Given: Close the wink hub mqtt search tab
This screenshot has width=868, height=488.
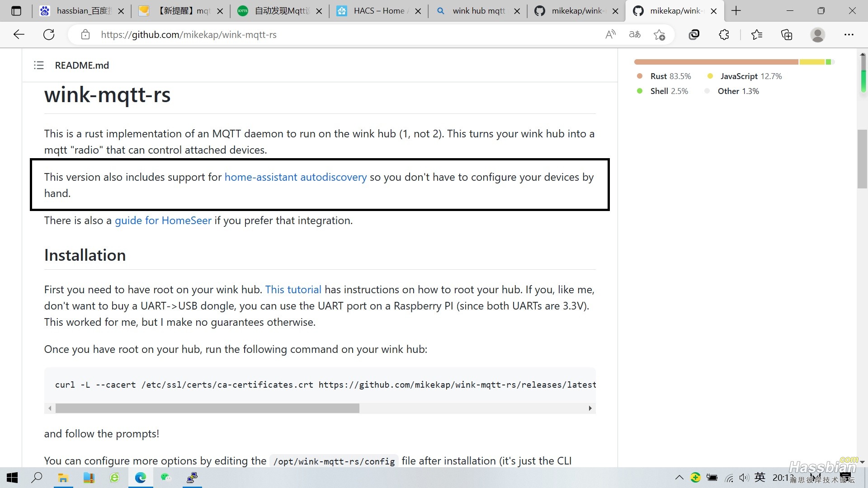Looking at the screenshot, I should pyautogui.click(x=517, y=11).
